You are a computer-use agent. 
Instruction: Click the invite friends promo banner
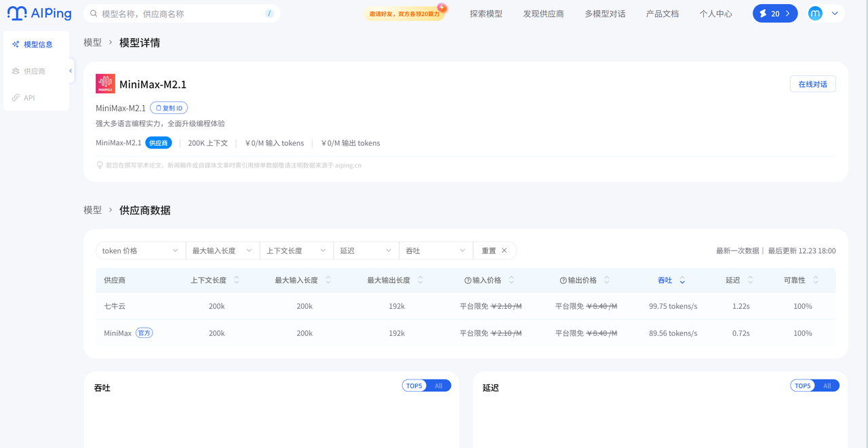pos(406,13)
